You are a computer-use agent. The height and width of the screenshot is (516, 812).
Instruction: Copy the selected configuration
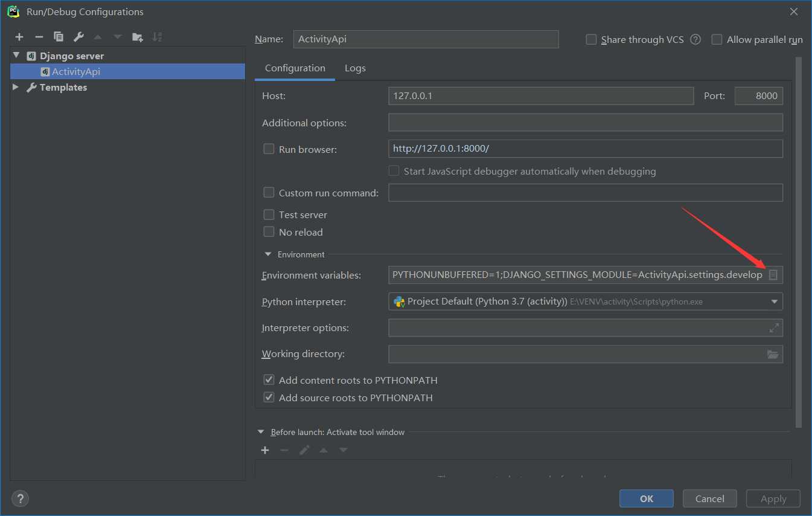click(59, 37)
